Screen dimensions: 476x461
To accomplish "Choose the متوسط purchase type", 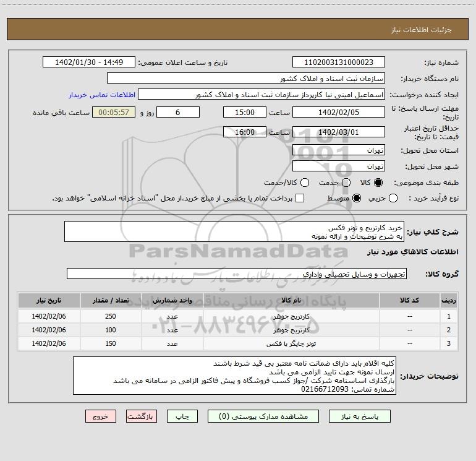I will pyautogui.click(x=357, y=198).
